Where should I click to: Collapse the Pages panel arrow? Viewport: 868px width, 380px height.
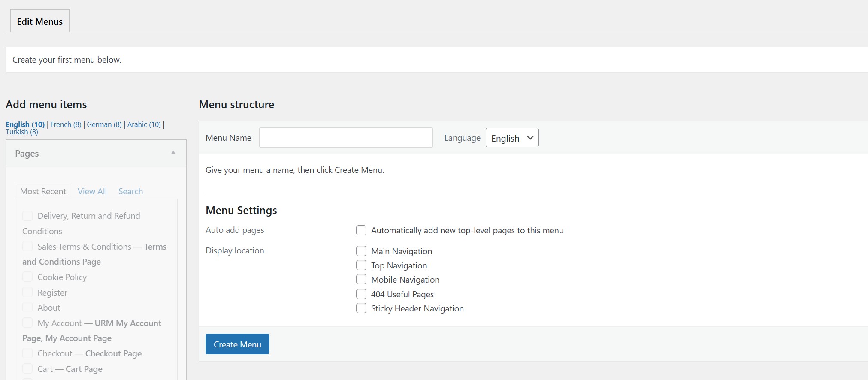[173, 153]
